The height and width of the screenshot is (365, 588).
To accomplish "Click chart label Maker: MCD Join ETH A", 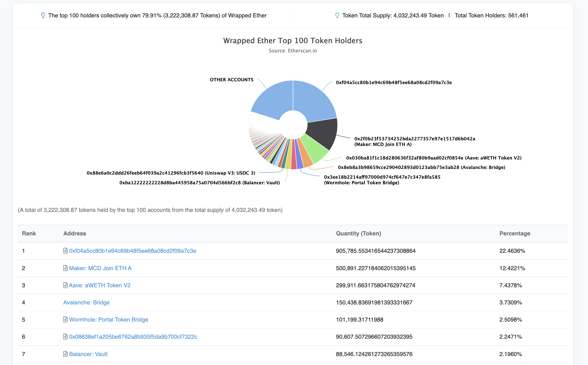I will [x=415, y=142].
